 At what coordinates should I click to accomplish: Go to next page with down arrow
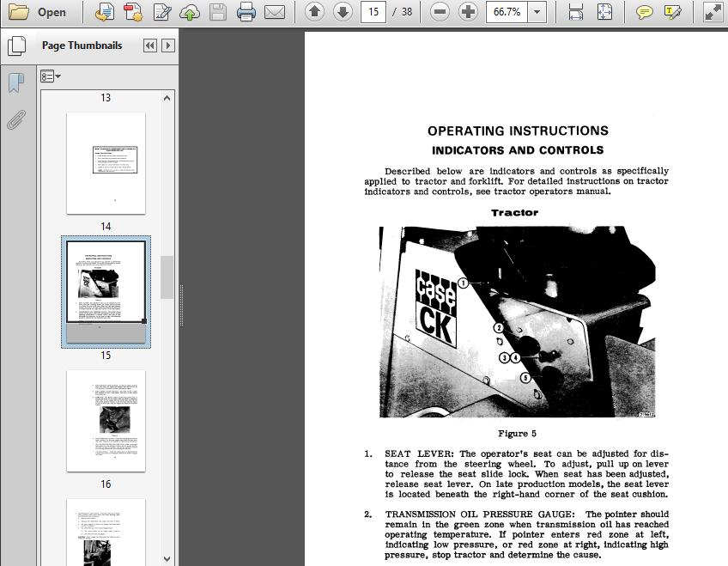[343, 12]
